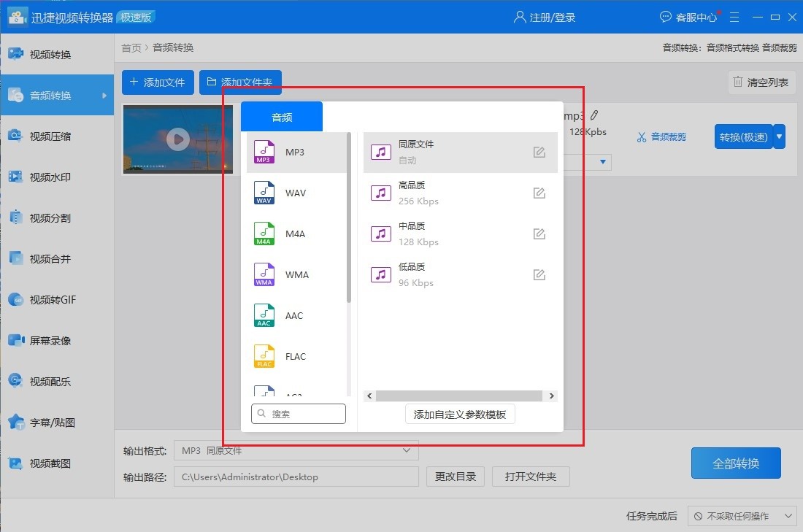
Task: Click format list vertical scrollbar
Action: (x=349, y=217)
